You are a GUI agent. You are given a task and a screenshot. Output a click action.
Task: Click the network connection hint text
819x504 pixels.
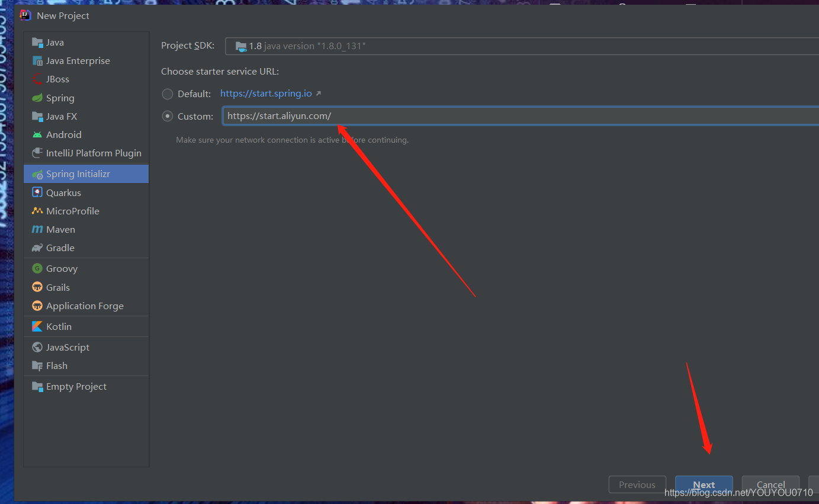coord(293,140)
